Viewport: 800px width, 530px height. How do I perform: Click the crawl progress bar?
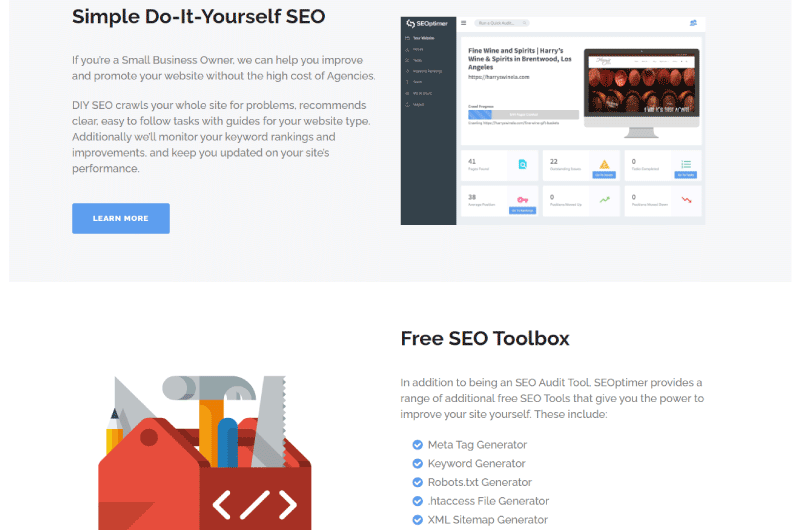pyautogui.click(x=523, y=115)
